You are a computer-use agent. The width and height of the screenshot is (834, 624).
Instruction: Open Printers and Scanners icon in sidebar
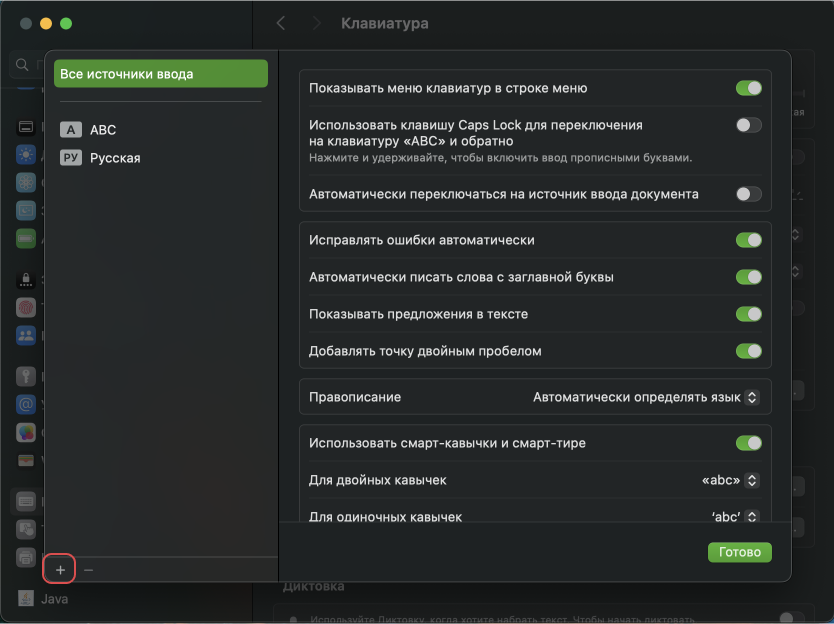coord(26,558)
